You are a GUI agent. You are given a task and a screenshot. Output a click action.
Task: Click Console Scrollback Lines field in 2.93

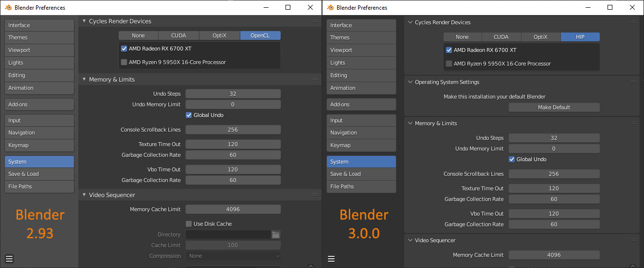(233, 130)
